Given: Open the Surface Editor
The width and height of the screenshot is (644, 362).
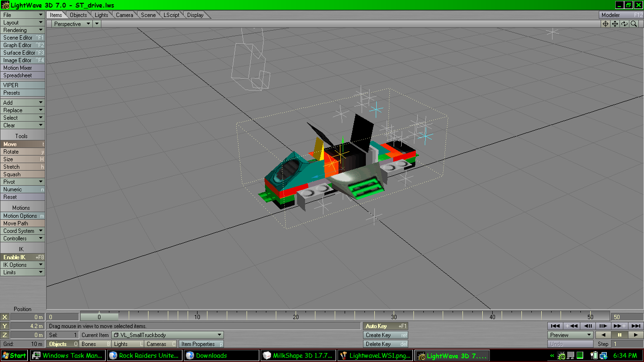Looking at the screenshot, I should [23, 53].
